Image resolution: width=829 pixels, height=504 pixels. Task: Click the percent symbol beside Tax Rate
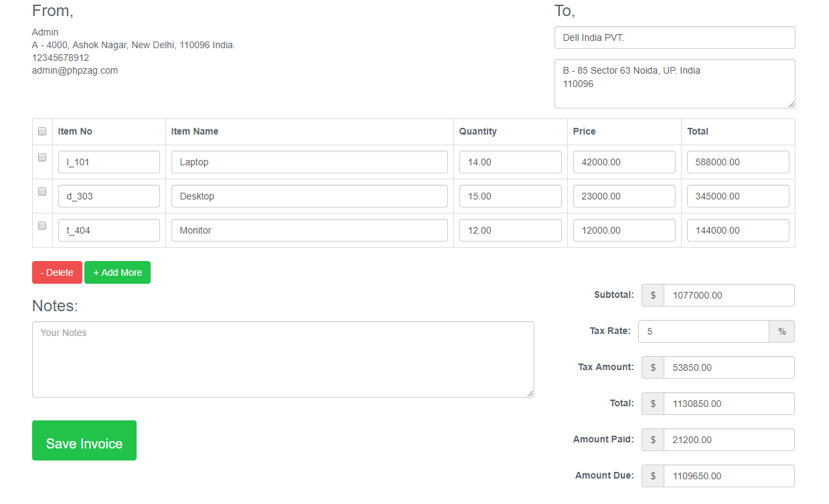tap(781, 331)
